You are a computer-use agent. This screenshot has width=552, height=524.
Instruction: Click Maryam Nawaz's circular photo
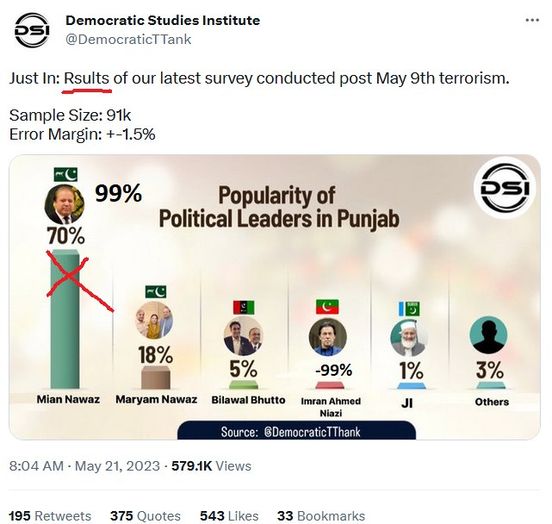pos(154,320)
